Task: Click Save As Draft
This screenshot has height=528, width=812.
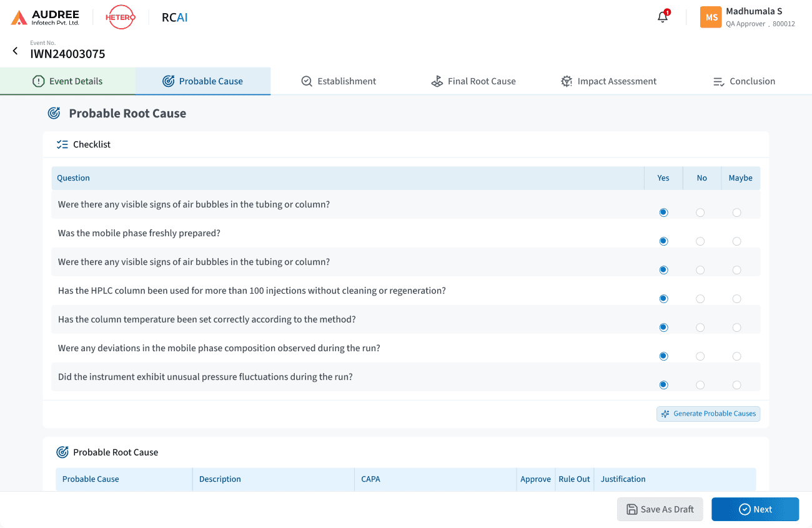Action: (x=660, y=509)
